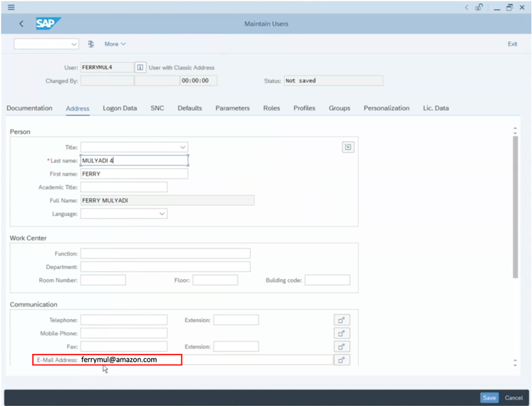Click the lock session icon in title bar
The image size is (532, 406).
tap(479, 7)
